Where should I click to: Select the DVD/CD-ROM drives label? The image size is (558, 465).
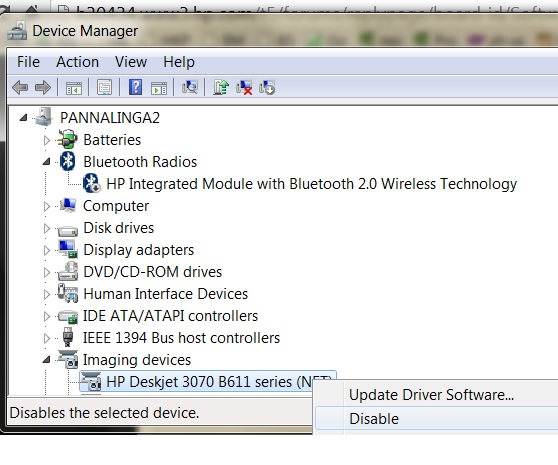coord(153,272)
